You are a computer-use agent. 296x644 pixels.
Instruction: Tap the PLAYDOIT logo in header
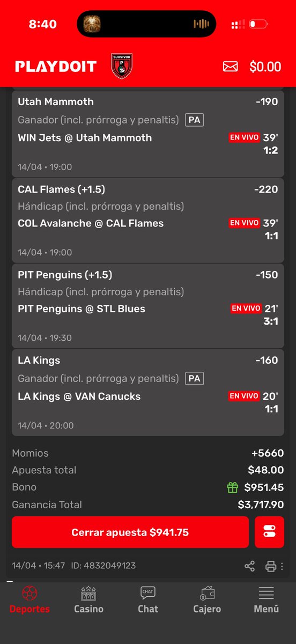56,67
